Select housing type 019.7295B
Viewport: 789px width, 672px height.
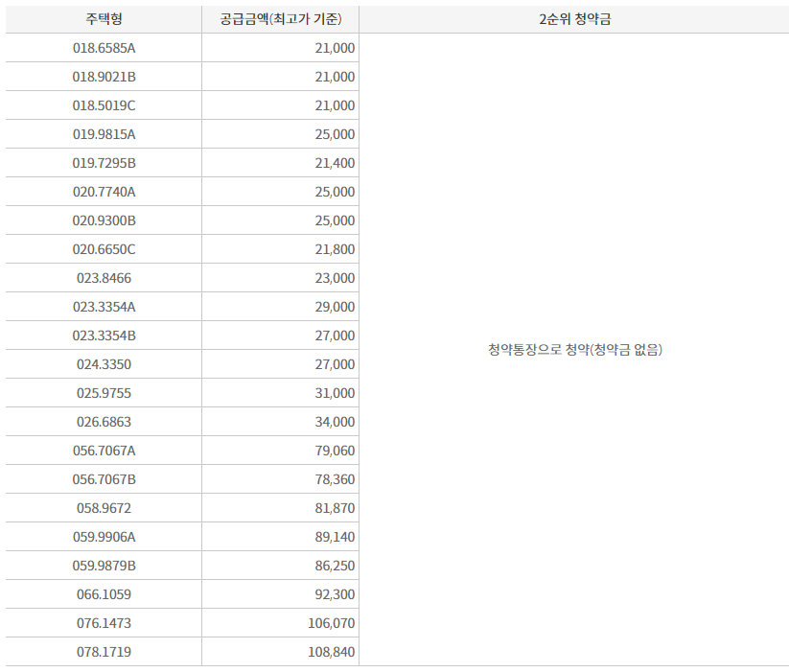tap(104, 163)
